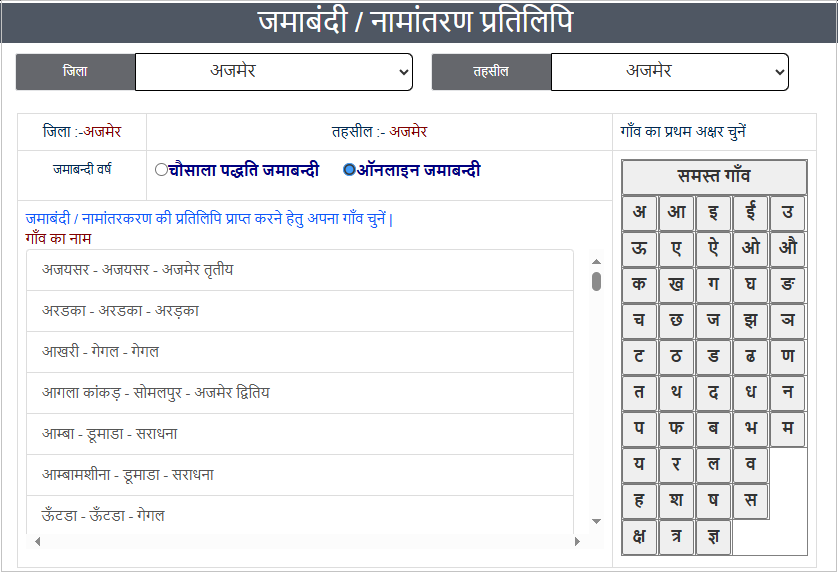
Task: Choose village letter ट
Action: (x=639, y=357)
